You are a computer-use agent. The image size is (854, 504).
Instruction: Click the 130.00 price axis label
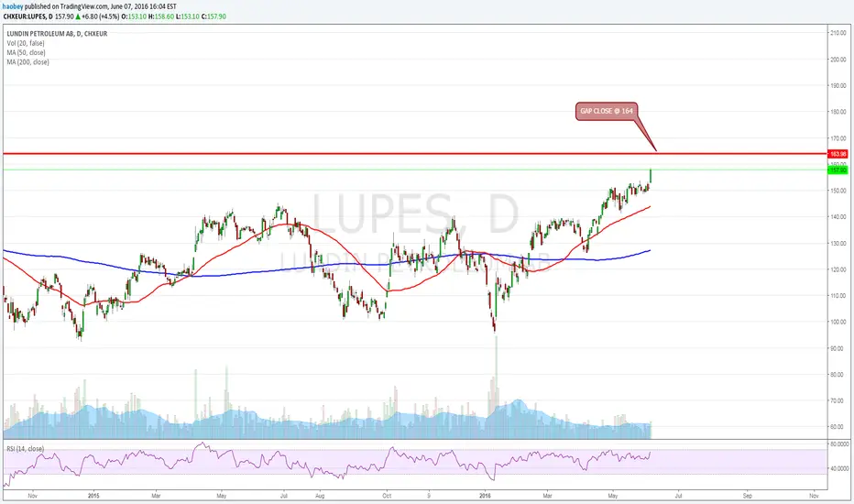[838, 243]
